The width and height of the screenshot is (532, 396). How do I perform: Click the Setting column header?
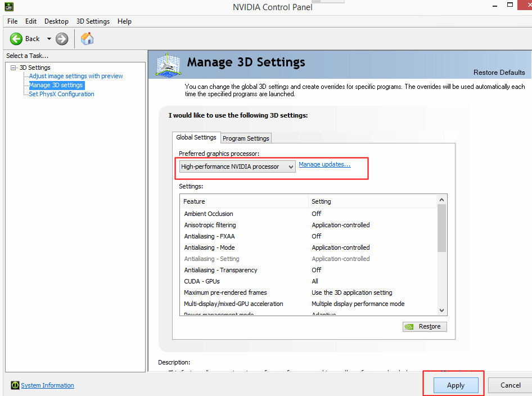(372, 201)
